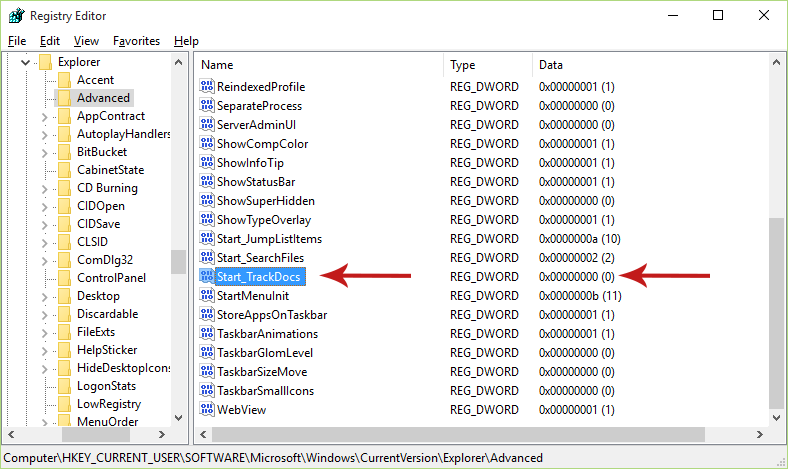Viewport: 788px width, 469px height.
Task: Click the StoreAppsOnTaskbar DWORD value icon
Action: coord(207,314)
